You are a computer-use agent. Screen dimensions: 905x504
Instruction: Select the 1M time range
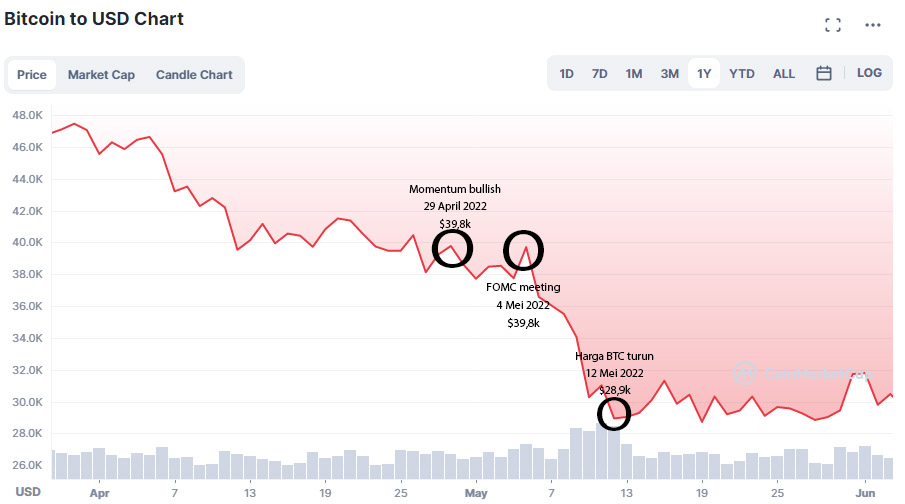(x=634, y=73)
